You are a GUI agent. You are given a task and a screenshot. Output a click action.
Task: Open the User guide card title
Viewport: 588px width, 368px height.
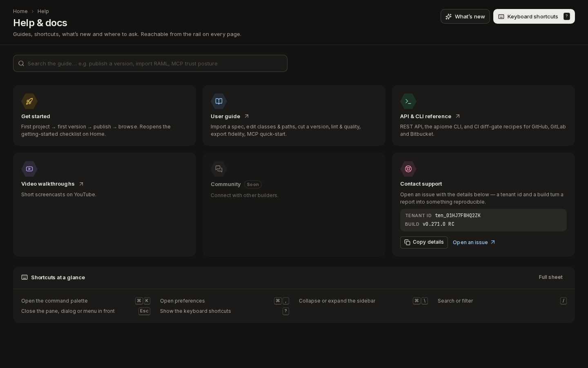pos(225,117)
